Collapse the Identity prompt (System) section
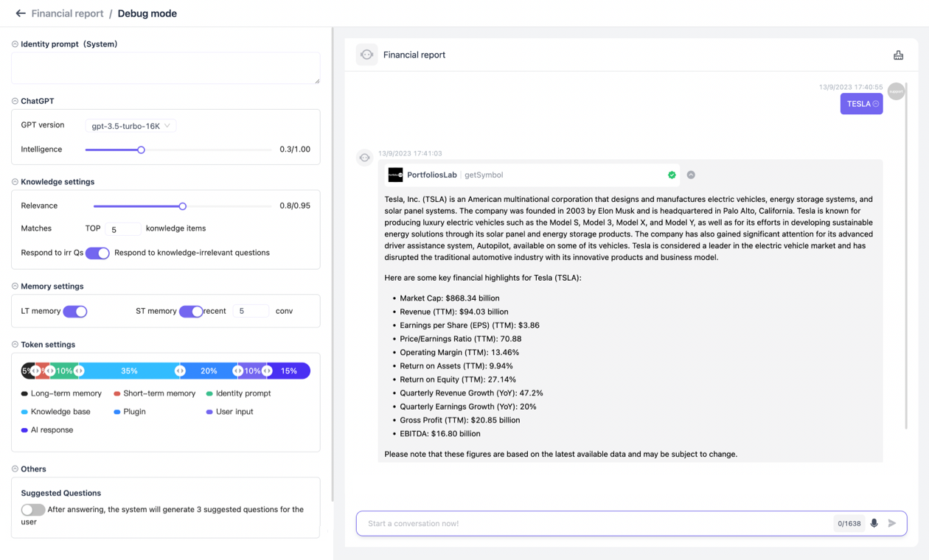Image resolution: width=929 pixels, height=560 pixels. point(15,44)
